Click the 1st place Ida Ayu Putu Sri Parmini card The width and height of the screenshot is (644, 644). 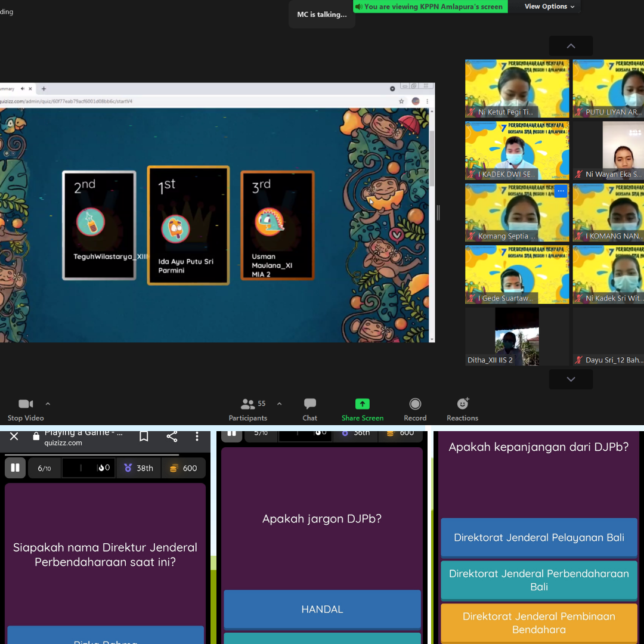(188, 225)
